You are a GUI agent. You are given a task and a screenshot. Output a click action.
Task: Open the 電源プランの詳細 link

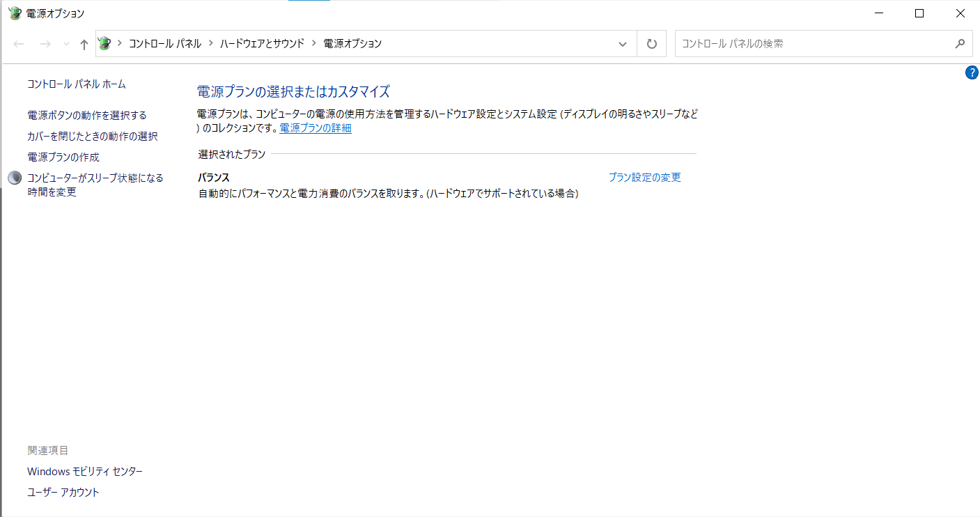click(316, 128)
